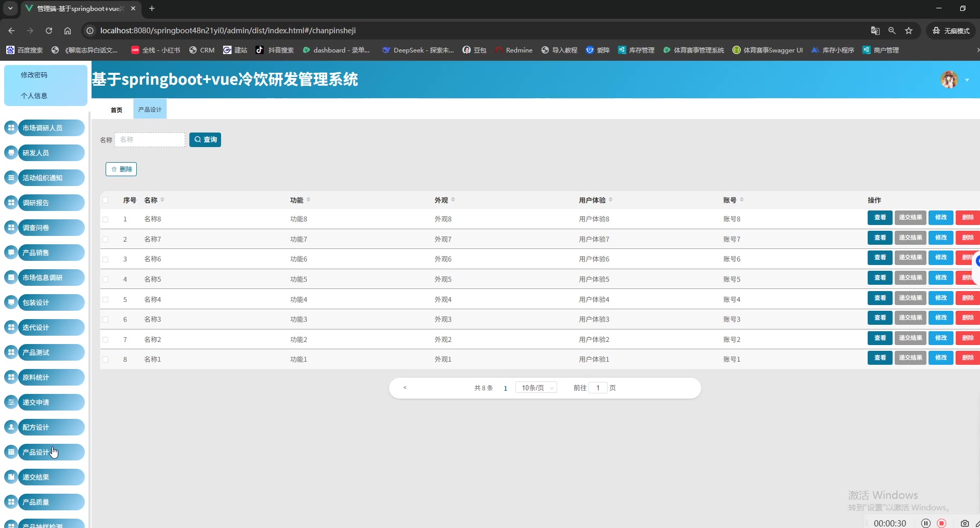The width and height of the screenshot is (980, 528).
Task: Sort table by 名称 column
Action: [x=162, y=200]
